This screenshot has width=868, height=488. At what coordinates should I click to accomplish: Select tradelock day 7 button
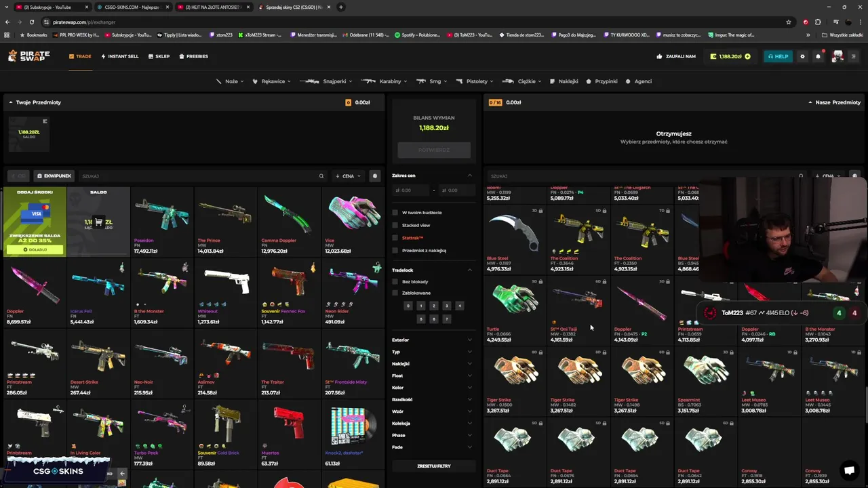pos(446,319)
